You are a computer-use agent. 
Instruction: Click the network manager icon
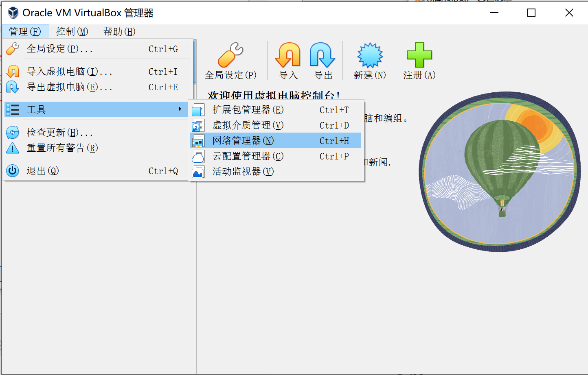[x=198, y=141]
